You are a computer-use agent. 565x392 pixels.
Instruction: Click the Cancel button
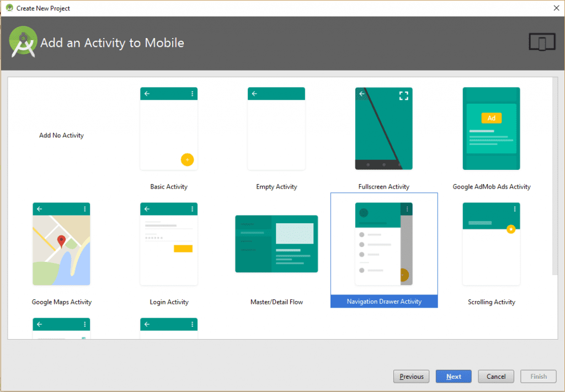[495, 376]
